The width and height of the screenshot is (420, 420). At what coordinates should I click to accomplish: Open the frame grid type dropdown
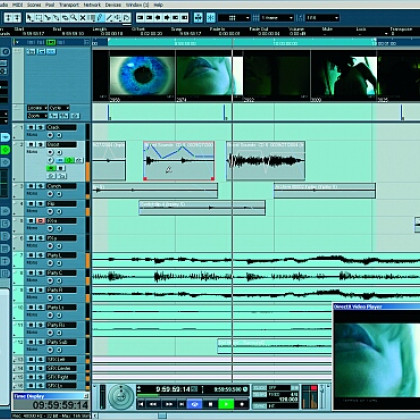tap(277, 18)
